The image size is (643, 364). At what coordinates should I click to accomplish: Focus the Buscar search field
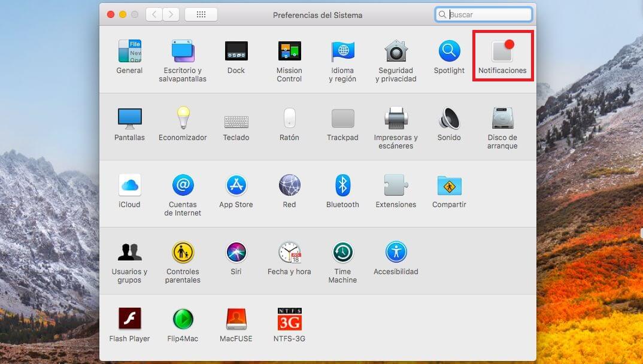pos(484,15)
